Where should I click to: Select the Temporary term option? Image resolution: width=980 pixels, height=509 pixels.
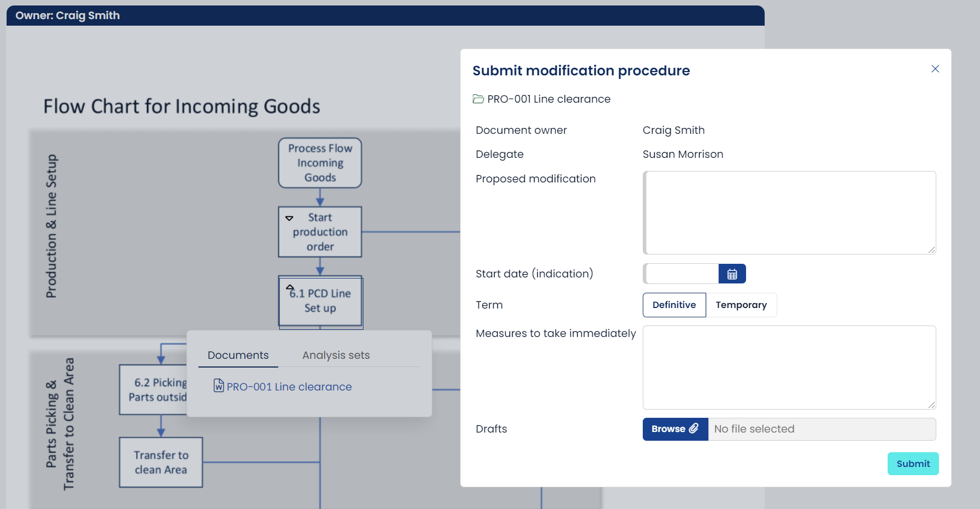[742, 305]
